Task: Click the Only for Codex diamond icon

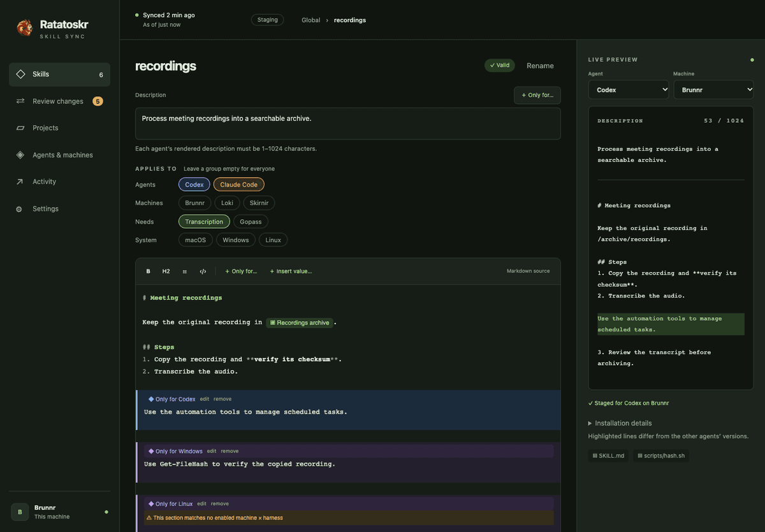Action: (x=151, y=399)
